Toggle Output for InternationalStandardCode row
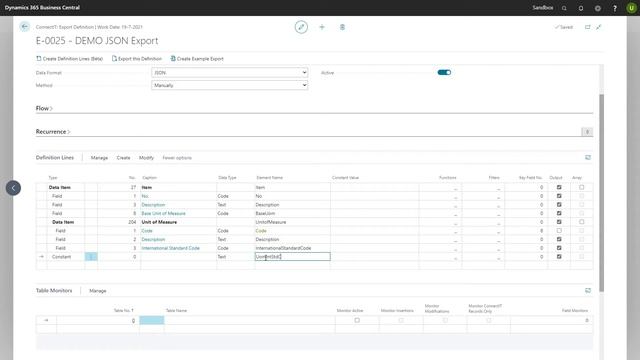Image resolution: width=640 pixels, height=360 pixels. click(559, 248)
